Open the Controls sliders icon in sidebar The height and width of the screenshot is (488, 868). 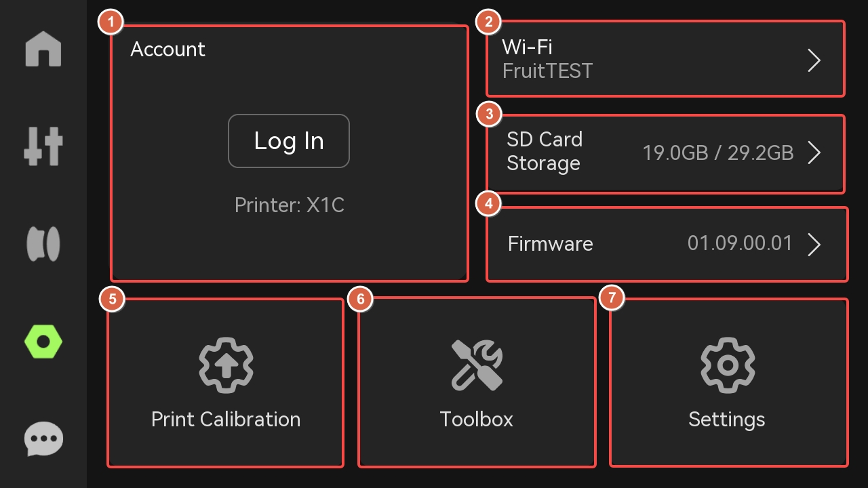tap(43, 146)
